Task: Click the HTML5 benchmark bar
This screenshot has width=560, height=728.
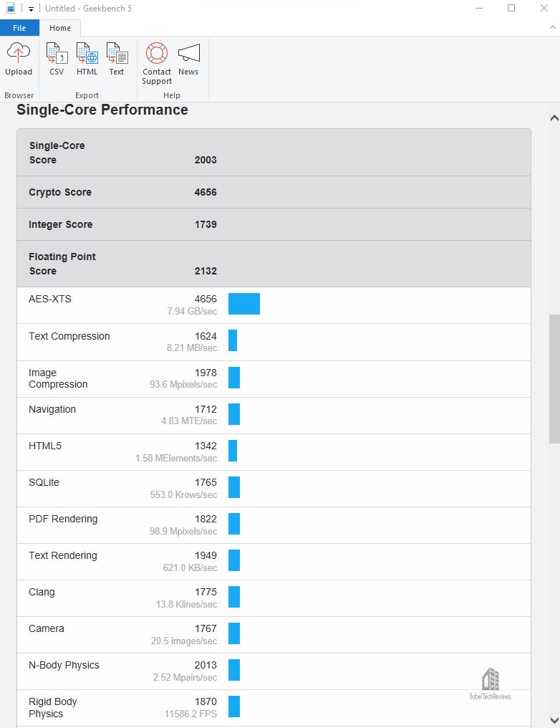Action: (233, 451)
